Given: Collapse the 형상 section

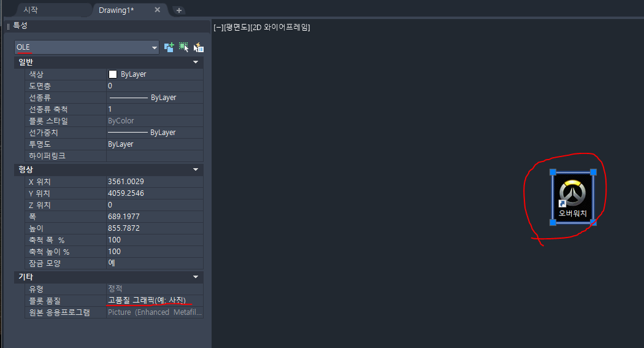Looking at the screenshot, I should 196,169.
